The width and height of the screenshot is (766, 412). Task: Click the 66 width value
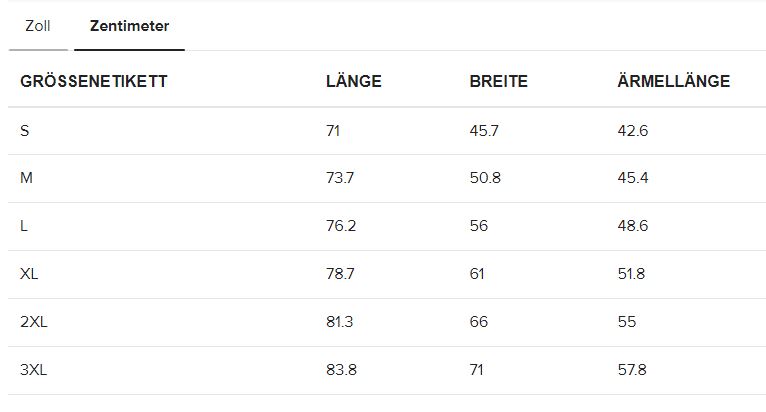pyautogui.click(x=479, y=322)
